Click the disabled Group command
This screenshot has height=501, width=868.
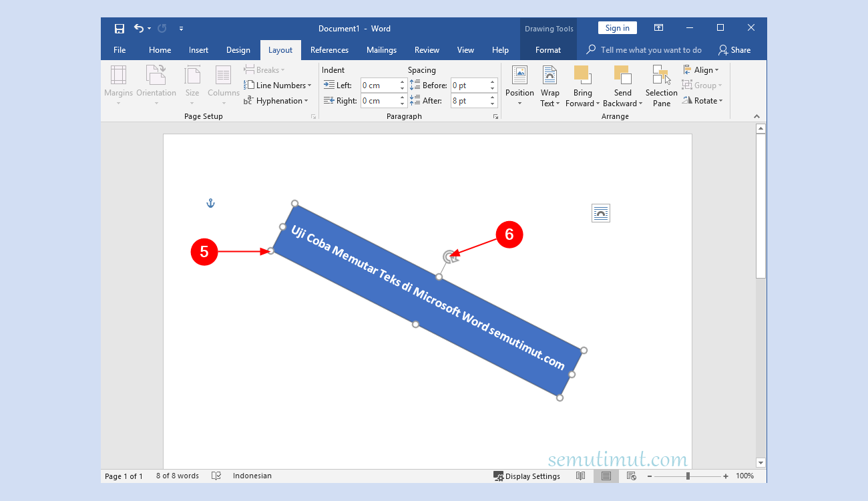pyautogui.click(x=700, y=86)
